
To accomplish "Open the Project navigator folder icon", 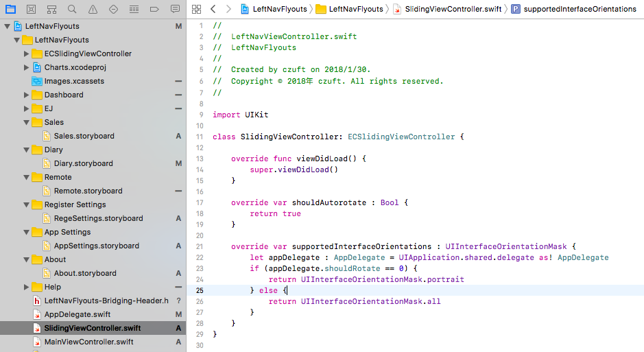I will [10, 10].
